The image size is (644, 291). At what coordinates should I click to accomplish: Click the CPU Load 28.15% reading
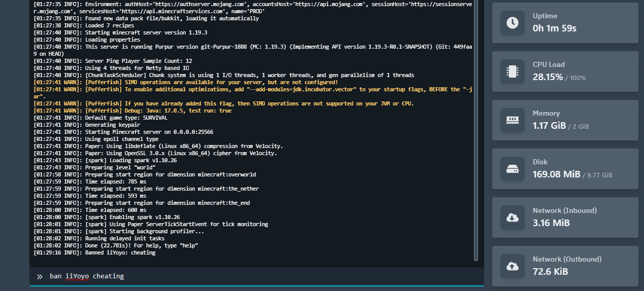[548, 77]
